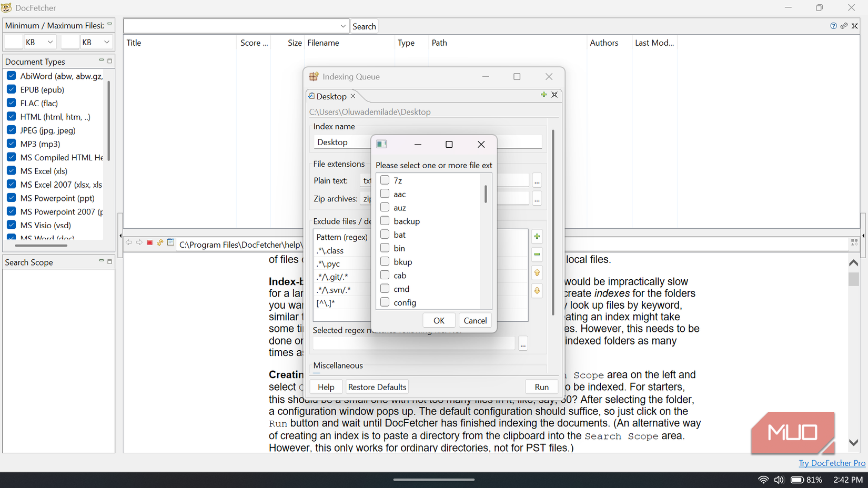Check the 7z extension checkbox

[x=385, y=180]
